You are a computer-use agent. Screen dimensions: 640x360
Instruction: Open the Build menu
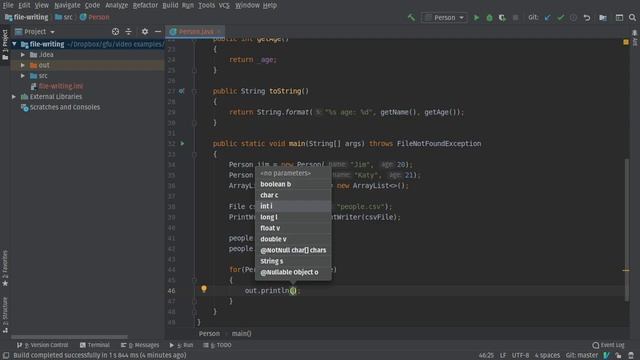point(170,5)
